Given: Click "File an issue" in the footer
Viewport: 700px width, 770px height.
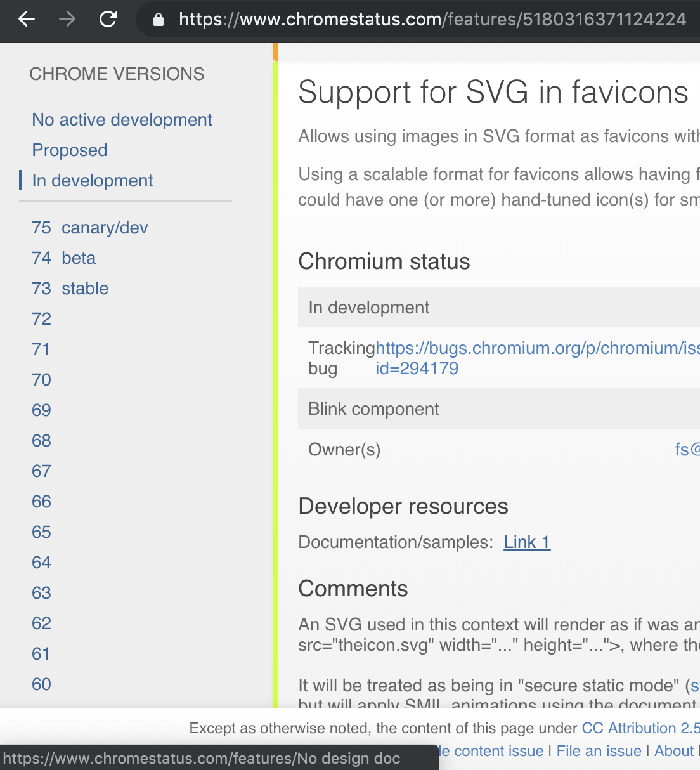Looking at the screenshot, I should pos(598,750).
